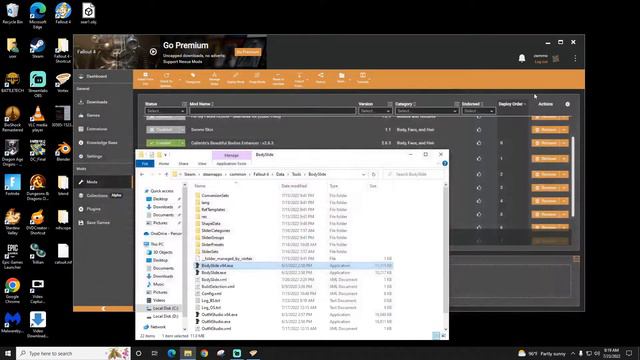This screenshot has width=640, height=360.
Task: Click the Log out link
Action: click(540, 62)
